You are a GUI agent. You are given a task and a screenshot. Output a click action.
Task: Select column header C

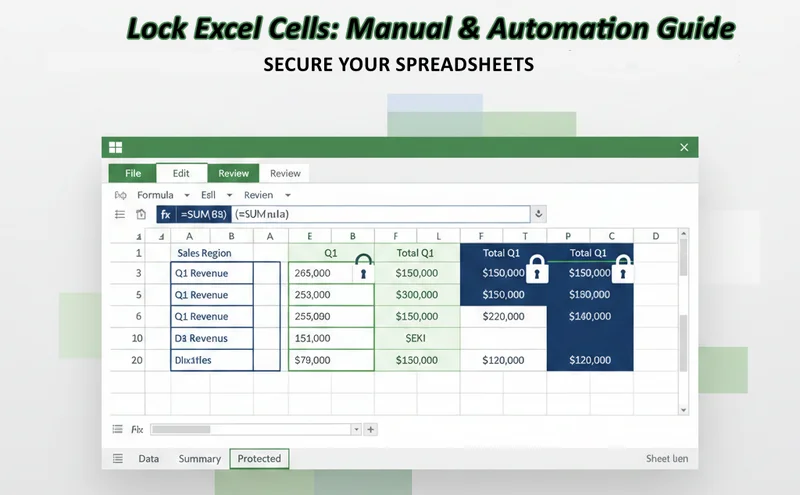(612, 236)
